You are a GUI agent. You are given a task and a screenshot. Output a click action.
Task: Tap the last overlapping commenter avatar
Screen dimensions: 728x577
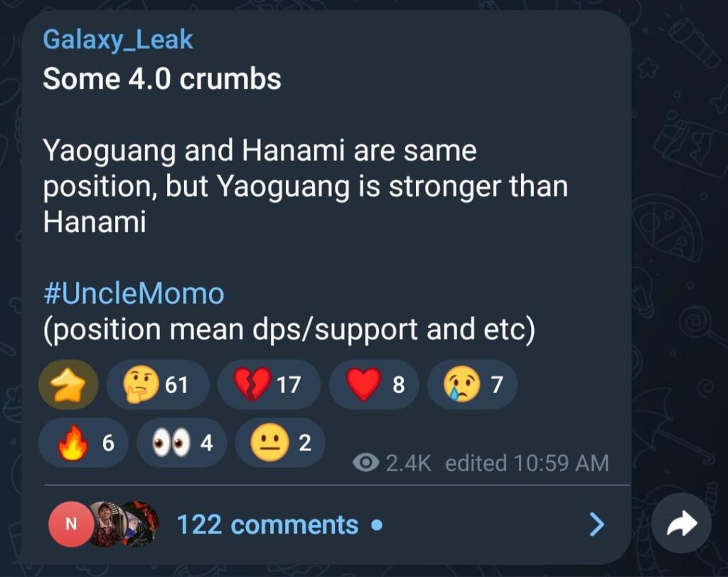click(x=141, y=524)
